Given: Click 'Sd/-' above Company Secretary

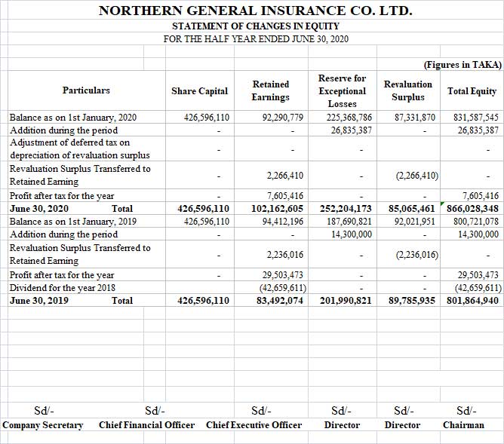Looking at the screenshot, I should [x=44, y=411].
